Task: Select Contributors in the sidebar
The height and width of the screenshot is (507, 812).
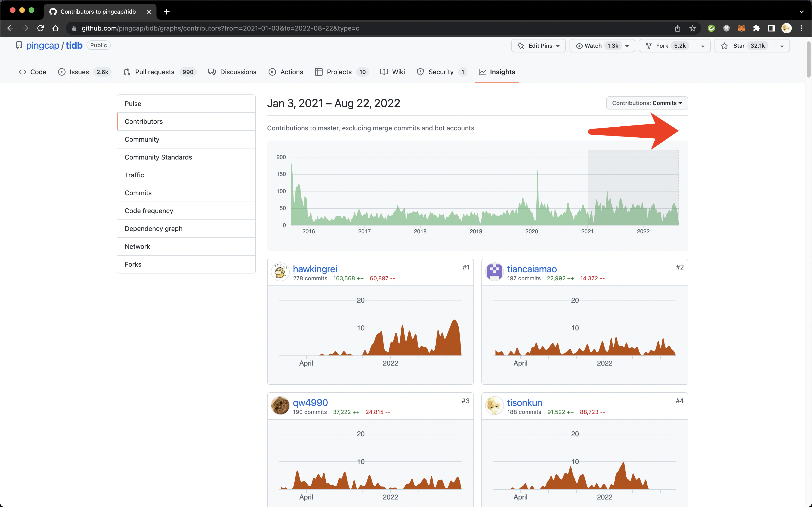Action: (186, 121)
